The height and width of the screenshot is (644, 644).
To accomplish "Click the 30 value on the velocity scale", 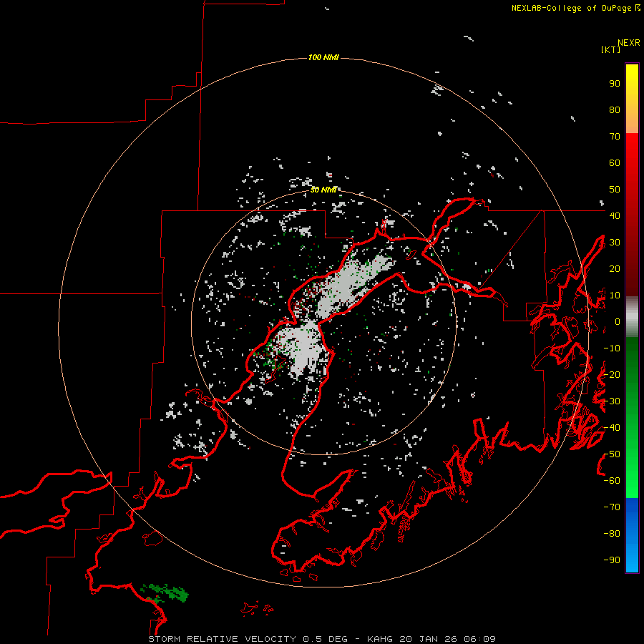I will tap(615, 243).
